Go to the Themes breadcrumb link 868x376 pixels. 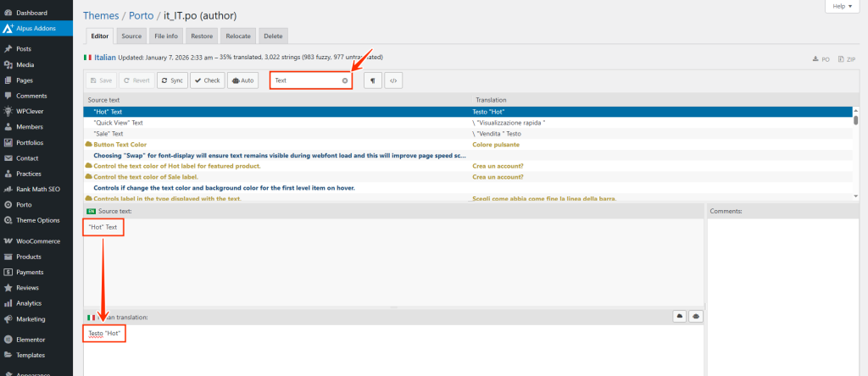(x=101, y=15)
